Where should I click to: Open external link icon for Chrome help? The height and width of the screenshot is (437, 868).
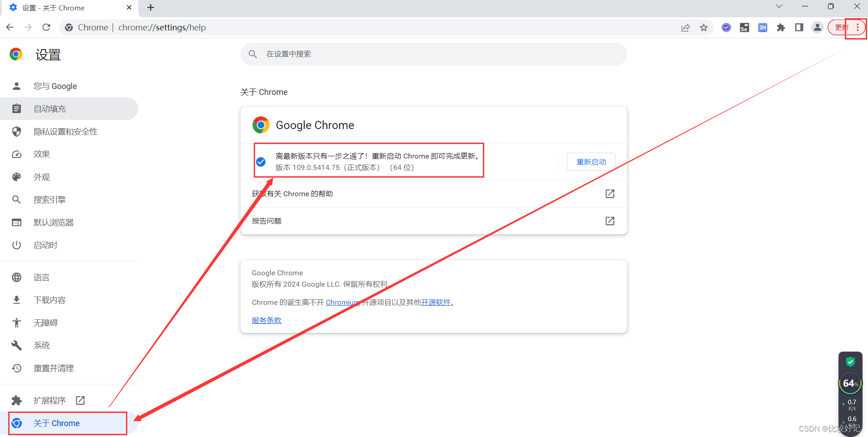pyautogui.click(x=610, y=194)
